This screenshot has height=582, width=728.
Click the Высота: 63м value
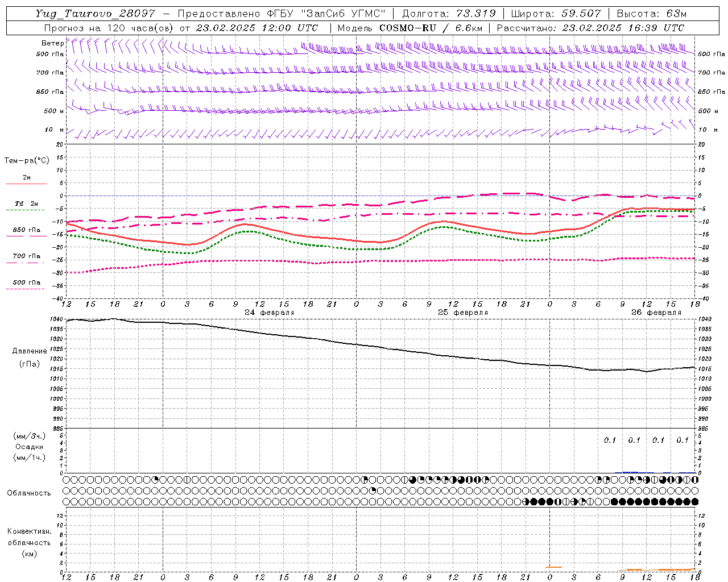652,14
